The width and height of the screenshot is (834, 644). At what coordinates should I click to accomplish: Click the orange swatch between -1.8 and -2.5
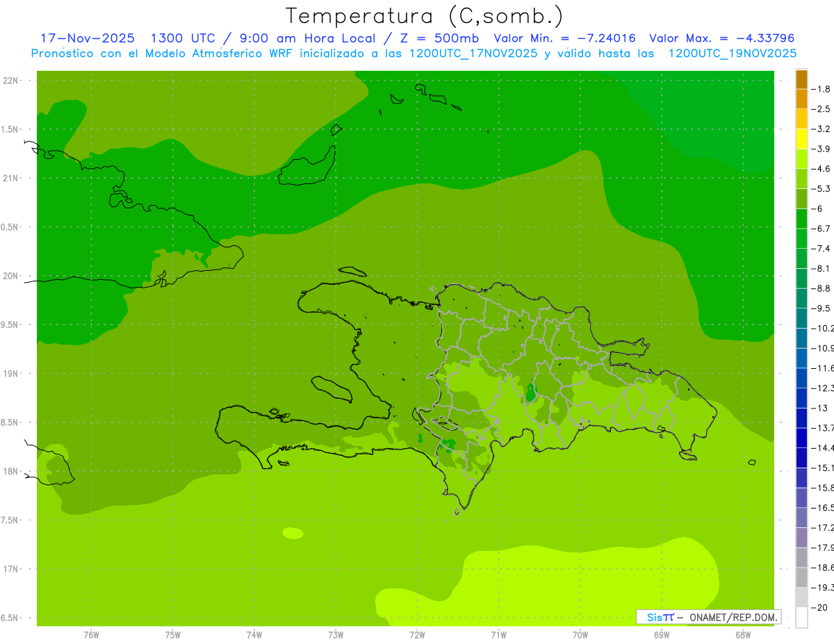801,99
